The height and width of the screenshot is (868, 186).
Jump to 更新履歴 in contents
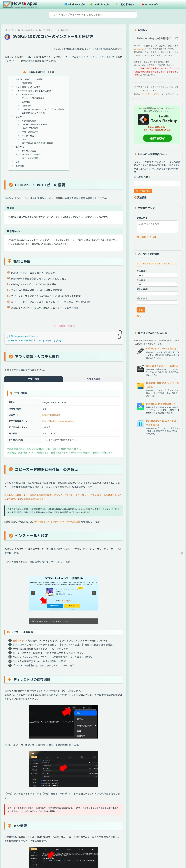click(20, 166)
